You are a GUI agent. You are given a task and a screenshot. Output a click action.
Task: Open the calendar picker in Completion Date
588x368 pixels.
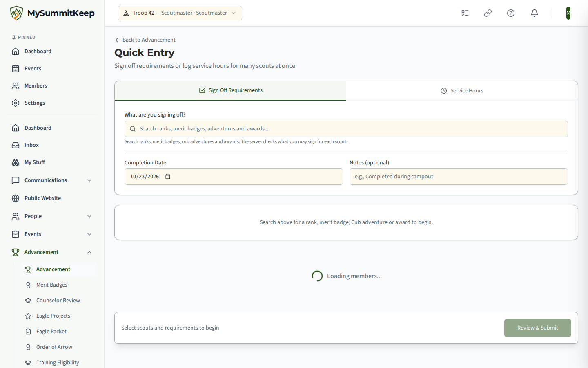pyautogui.click(x=168, y=177)
